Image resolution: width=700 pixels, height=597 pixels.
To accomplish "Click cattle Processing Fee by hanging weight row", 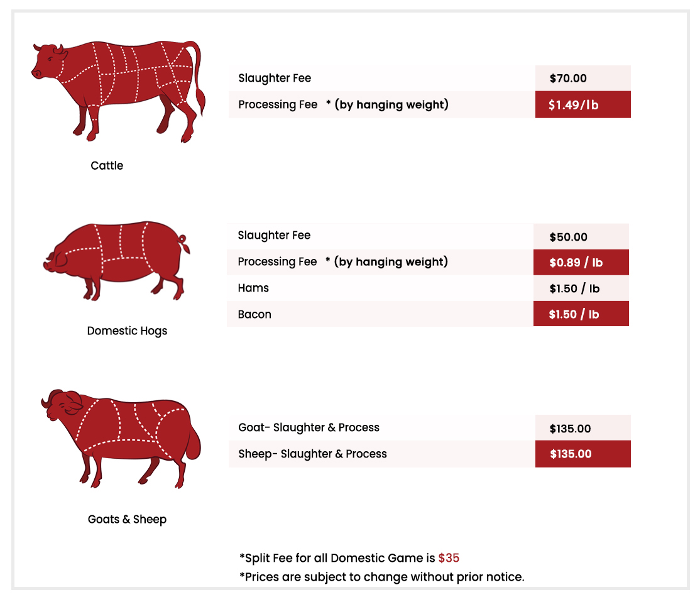I will (x=381, y=104).
